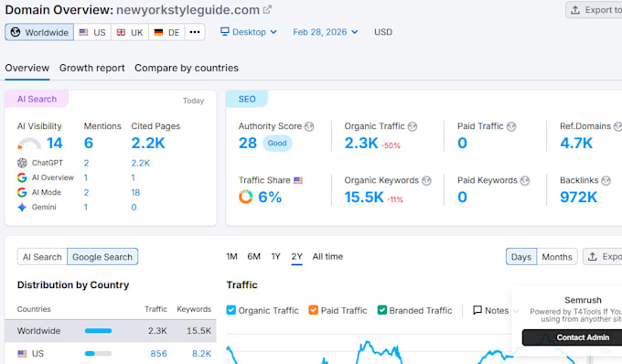
Task: Toggle the Paid Traffic checkbox
Action: point(314,310)
